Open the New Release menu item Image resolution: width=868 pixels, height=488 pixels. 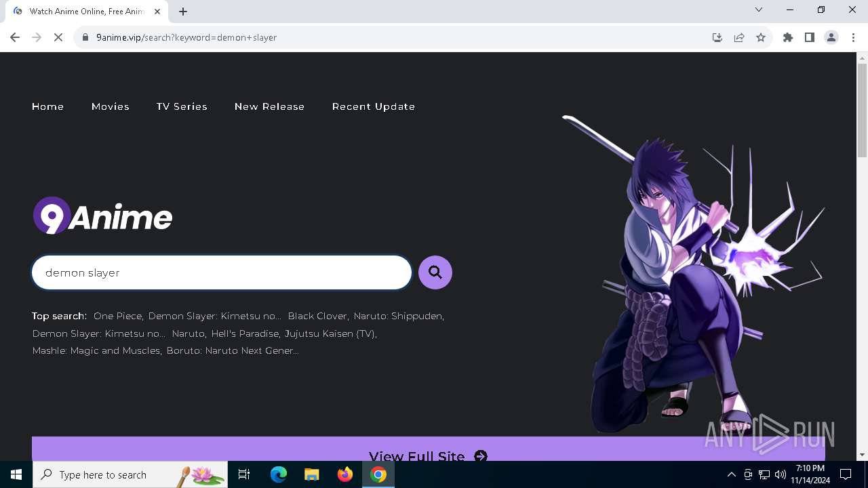pyautogui.click(x=269, y=106)
